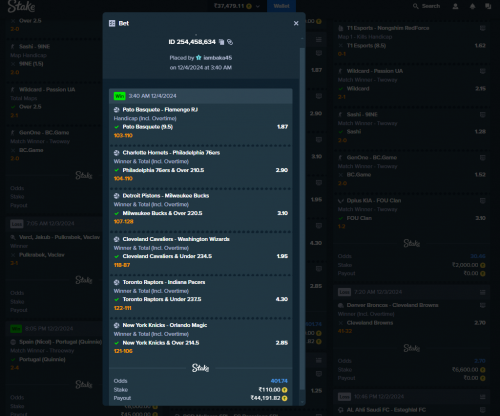Click the link icon beside bet ID
Viewport: 500px width, 416px height.
tap(230, 42)
